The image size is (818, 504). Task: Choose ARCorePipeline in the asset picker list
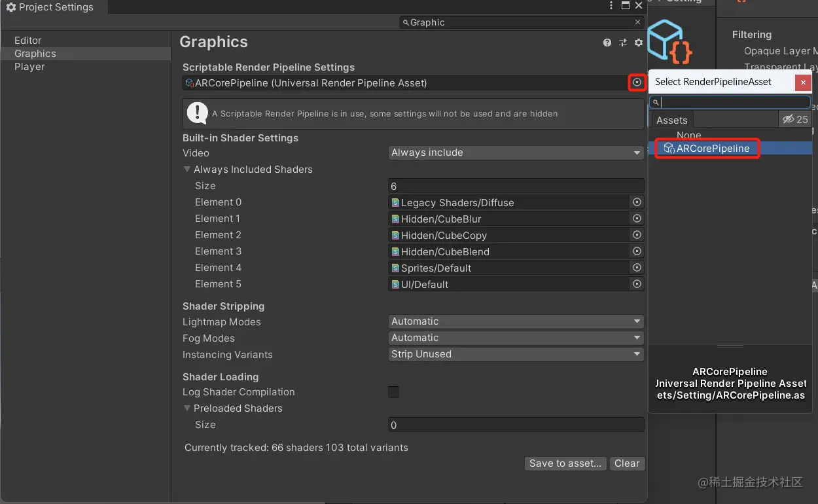coord(730,149)
